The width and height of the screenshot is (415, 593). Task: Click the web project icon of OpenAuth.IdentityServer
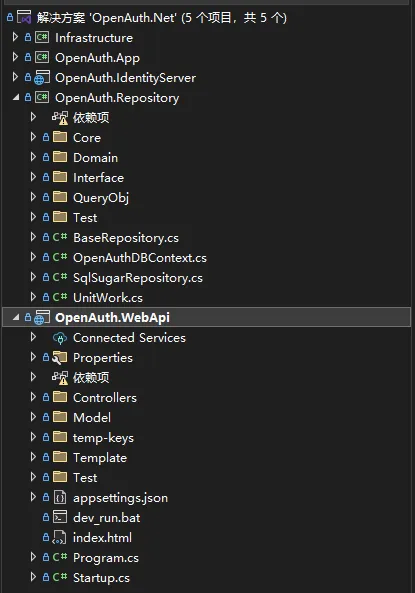coord(42,78)
